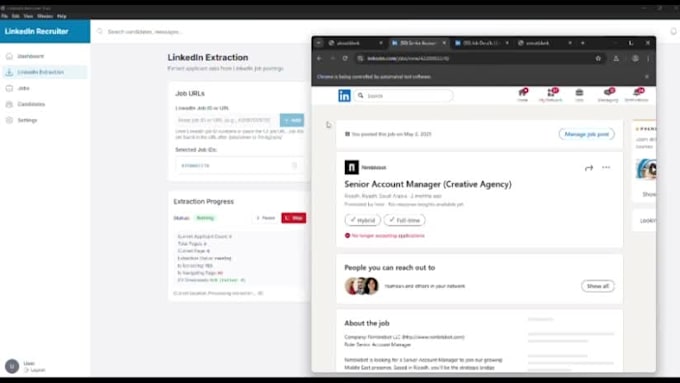Image resolution: width=680 pixels, height=383 pixels.
Task: Open the Jobs briefcase icon in LinkedIn nav
Action: (579, 95)
